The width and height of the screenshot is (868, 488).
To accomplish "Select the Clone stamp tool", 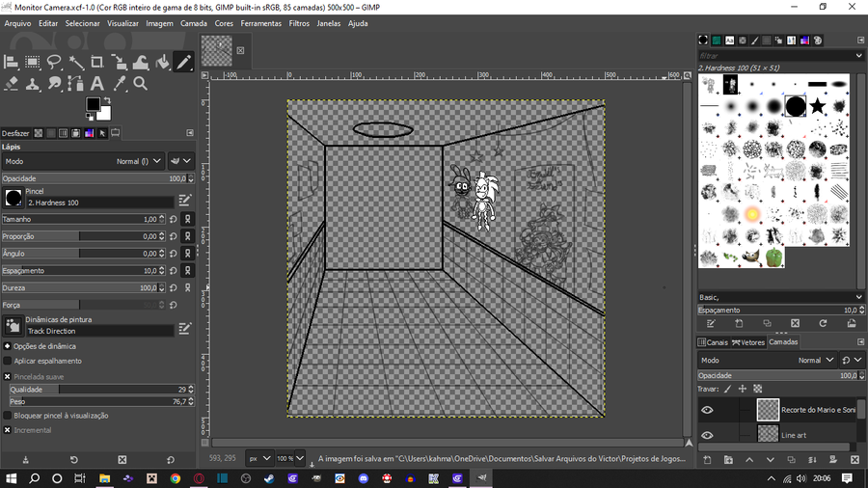I will (x=33, y=84).
